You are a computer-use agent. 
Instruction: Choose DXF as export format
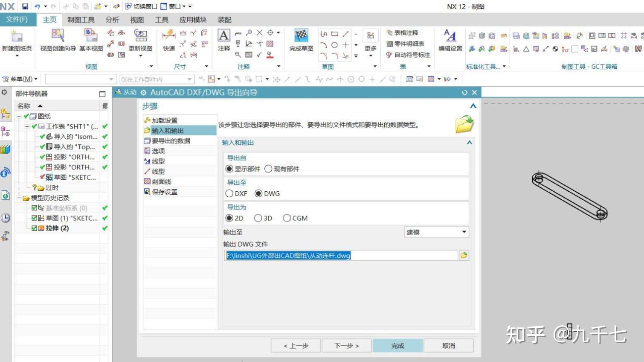229,193
